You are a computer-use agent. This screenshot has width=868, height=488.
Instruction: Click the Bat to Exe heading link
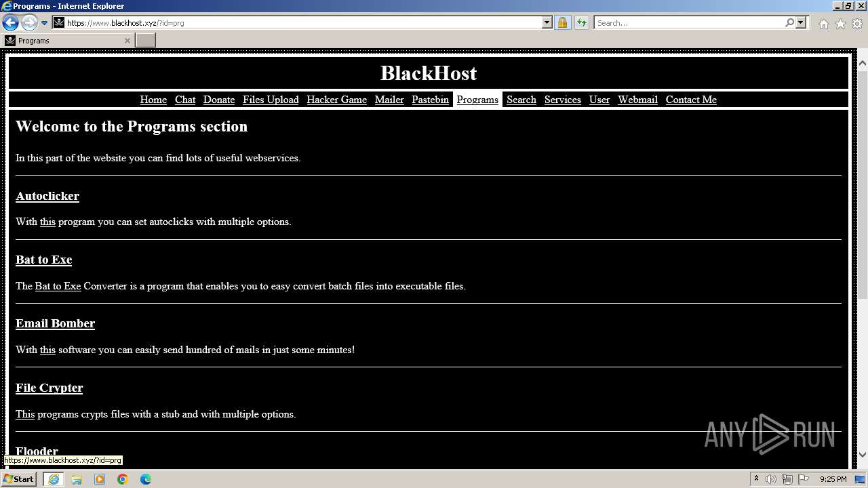coord(43,260)
